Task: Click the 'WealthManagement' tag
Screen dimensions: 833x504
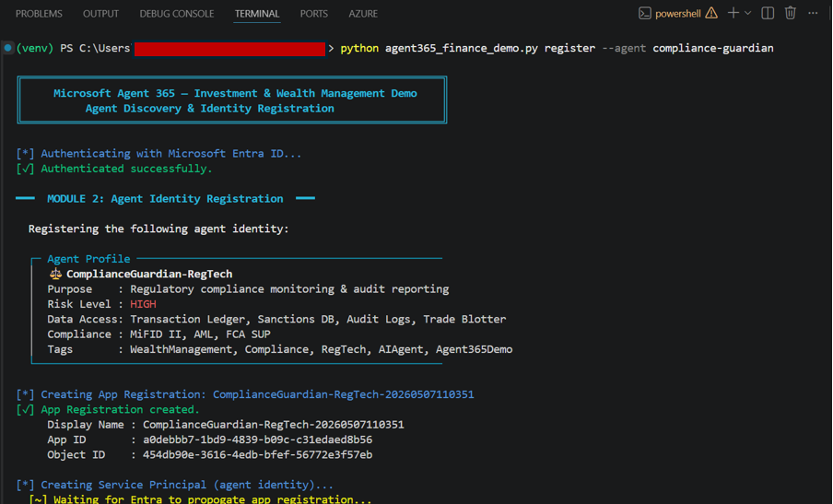Action: click(x=182, y=349)
